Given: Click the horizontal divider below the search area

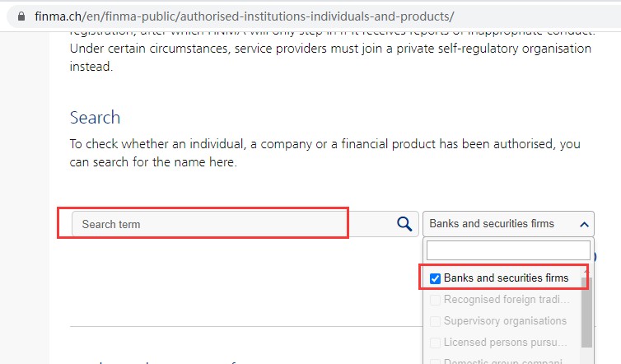Looking at the screenshot, I should (x=247, y=327).
